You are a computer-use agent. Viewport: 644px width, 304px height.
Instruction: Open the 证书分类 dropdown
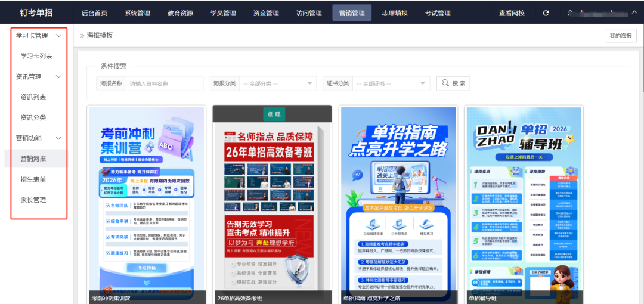point(391,83)
